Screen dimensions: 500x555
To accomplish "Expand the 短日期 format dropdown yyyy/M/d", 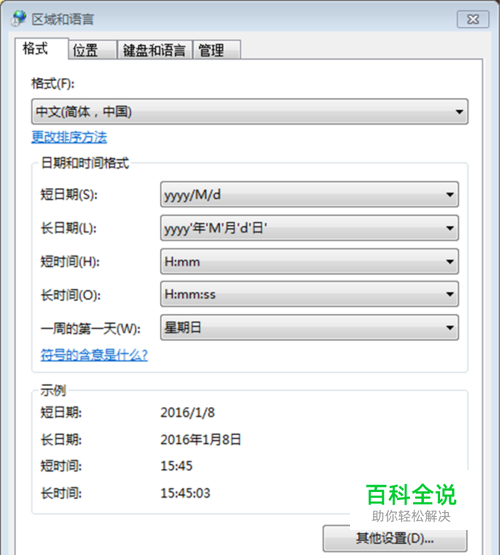I will tap(310, 194).
